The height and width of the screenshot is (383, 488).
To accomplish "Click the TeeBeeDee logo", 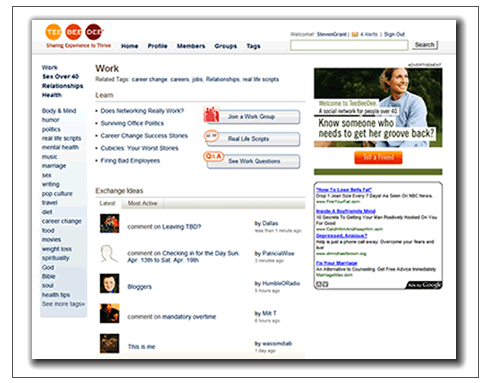I will 74,32.
